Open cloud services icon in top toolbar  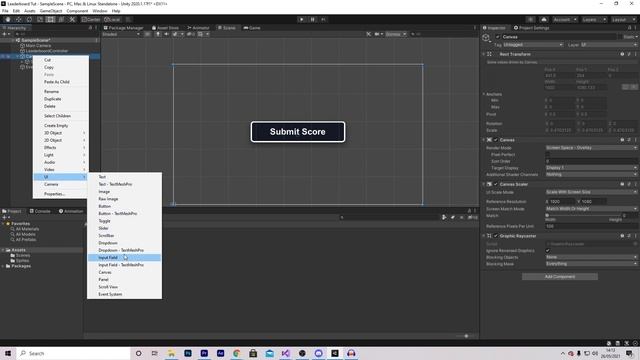(x=544, y=20)
